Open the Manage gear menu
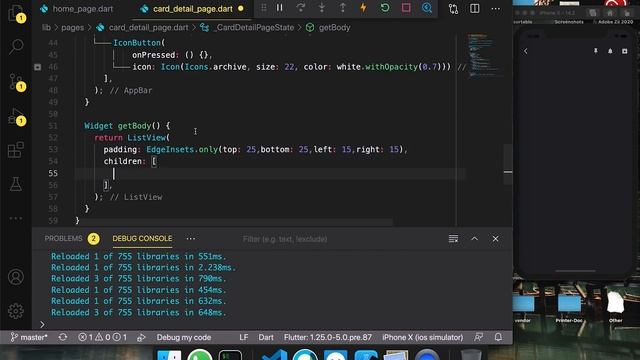640x360 pixels. pos(16,311)
